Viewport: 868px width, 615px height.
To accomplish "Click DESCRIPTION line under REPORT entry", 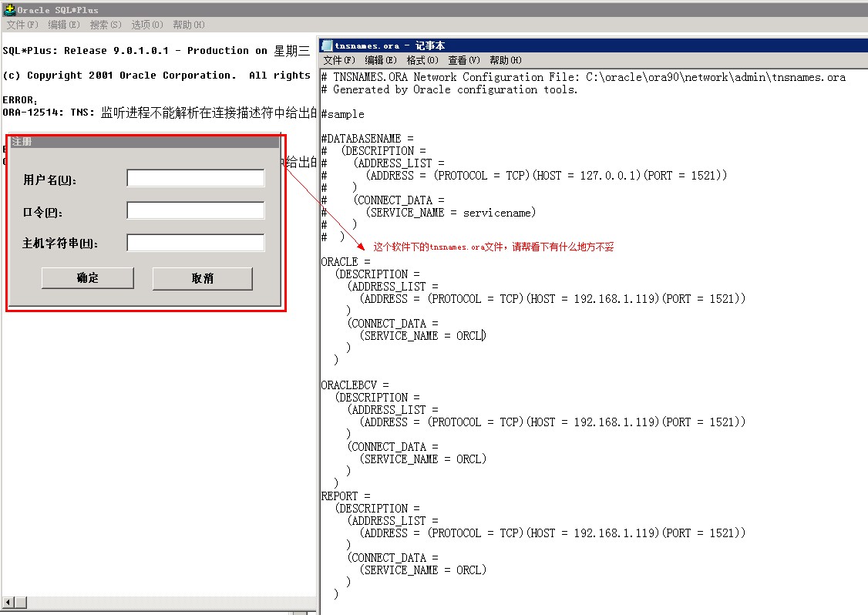I will tap(378, 508).
